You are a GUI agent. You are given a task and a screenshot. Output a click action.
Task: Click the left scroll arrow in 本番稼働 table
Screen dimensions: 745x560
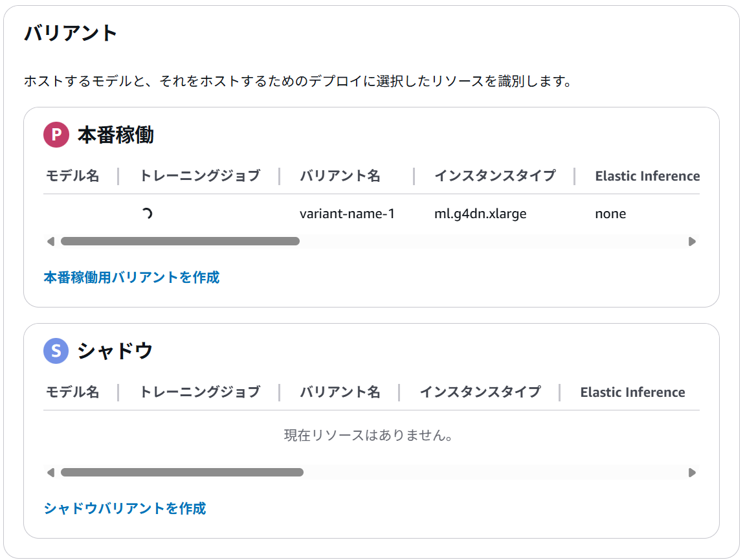(50, 241)
